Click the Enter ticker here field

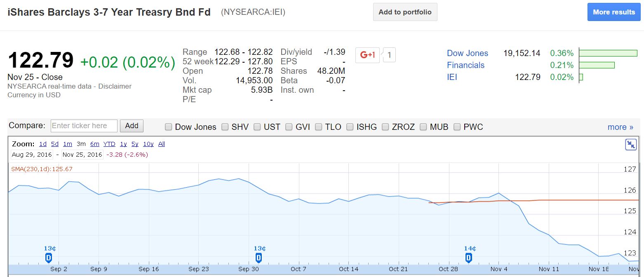(x=84, y=126)
